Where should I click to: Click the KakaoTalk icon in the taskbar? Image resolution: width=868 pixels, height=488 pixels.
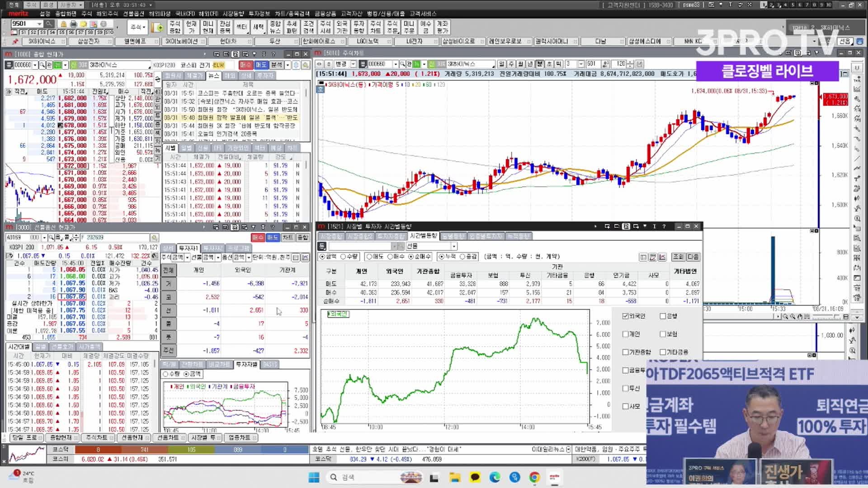[475, 477]
